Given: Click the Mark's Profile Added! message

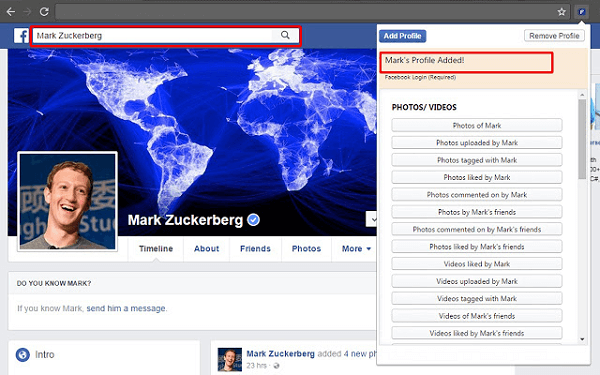Looking at the screenshot, I should pos(424,60).
